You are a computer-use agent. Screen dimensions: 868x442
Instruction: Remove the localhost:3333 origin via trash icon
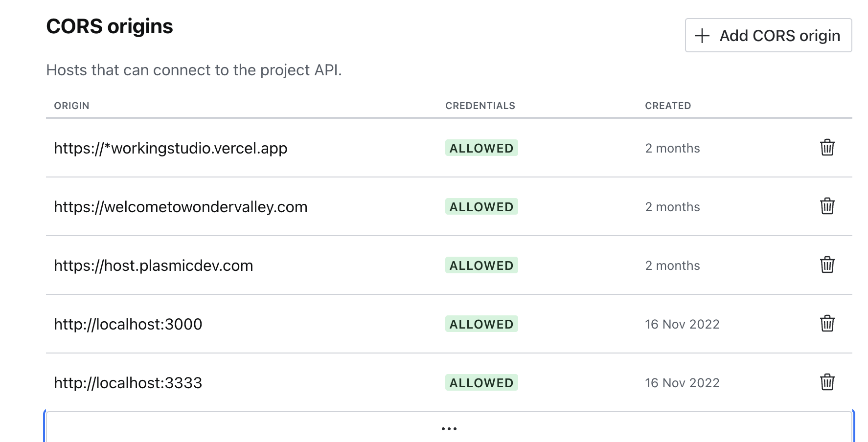coord(827,382)
